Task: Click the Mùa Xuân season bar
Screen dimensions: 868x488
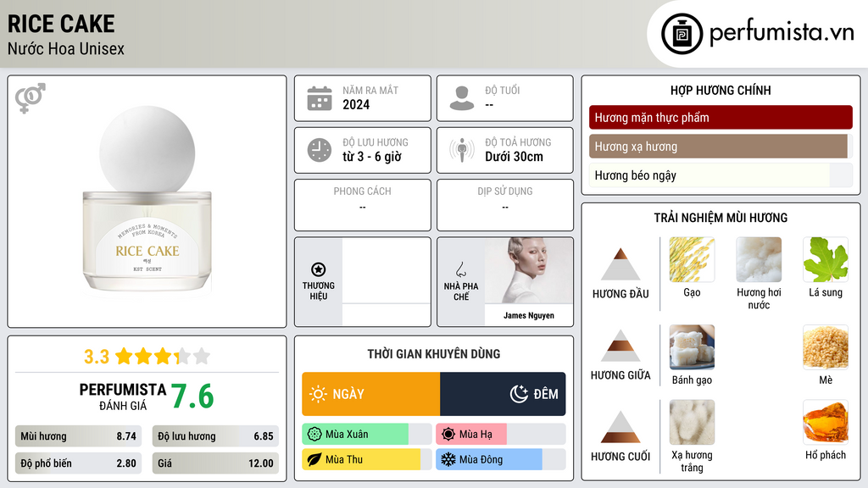Action: [366, 435]
